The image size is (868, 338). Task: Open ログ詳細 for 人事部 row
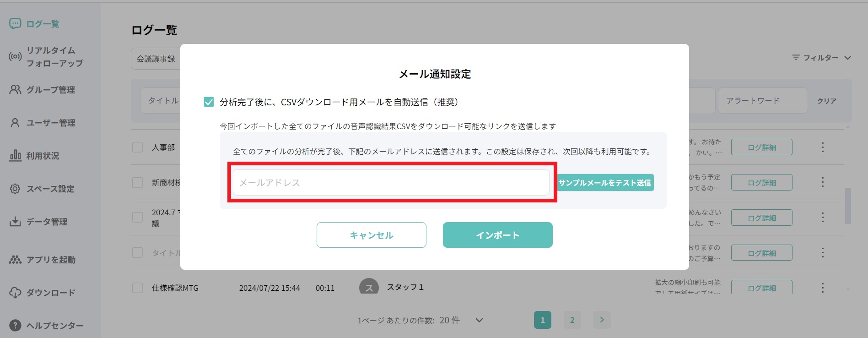click(x=762, y=147)
